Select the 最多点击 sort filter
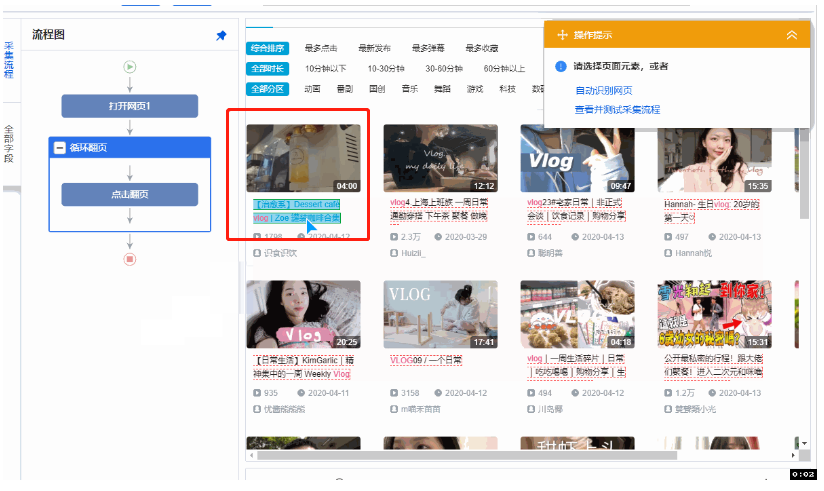Image resolution: width=824 pixels, height=491 pixels. (321, 48)
